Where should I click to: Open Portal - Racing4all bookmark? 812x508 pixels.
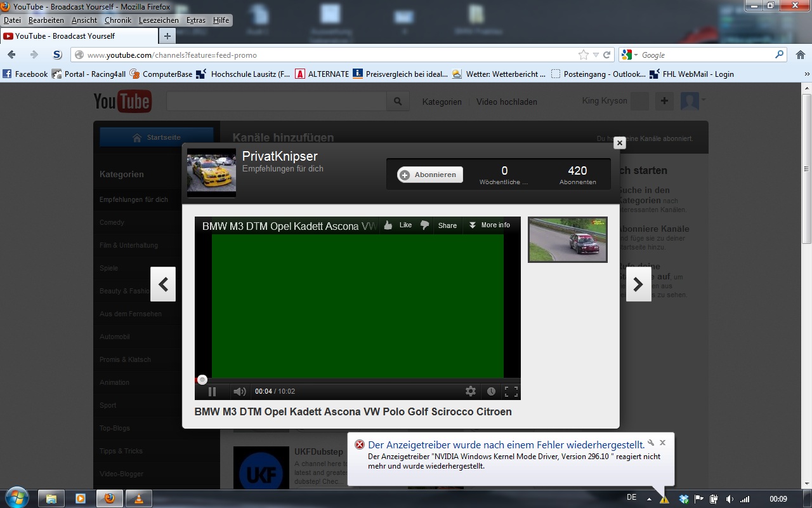89,74
